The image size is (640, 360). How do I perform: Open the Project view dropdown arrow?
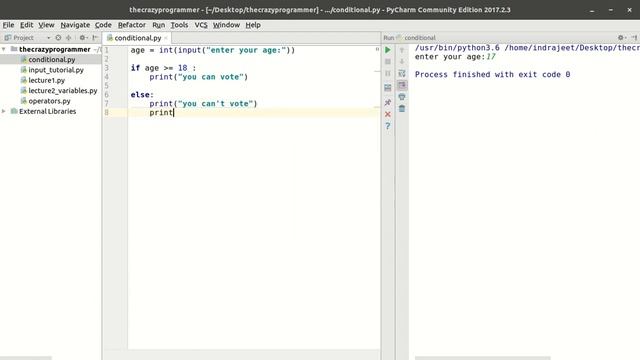[x=49, y=38]
